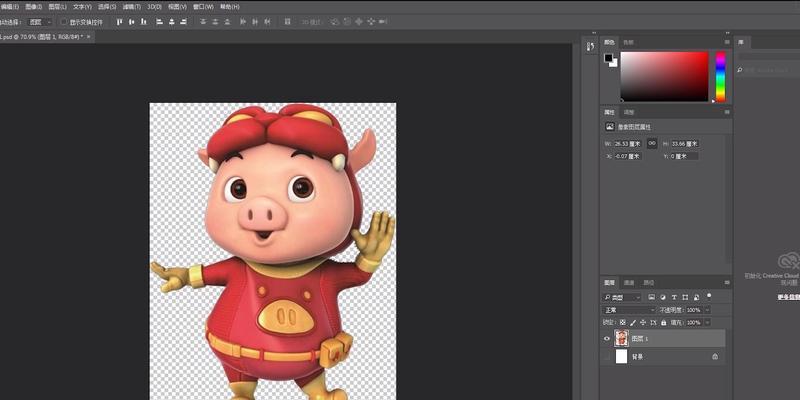Toggle the smart object layer filter
800x400 pixels.
point(696,297)
